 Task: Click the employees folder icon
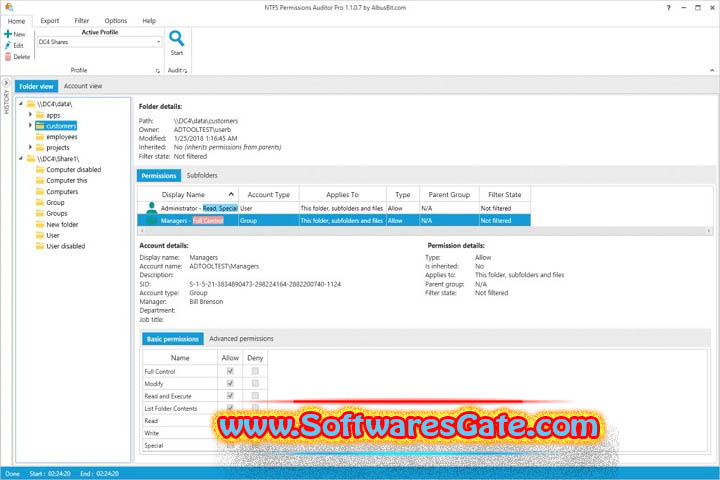pyautogui.click(x=40, y=137)
